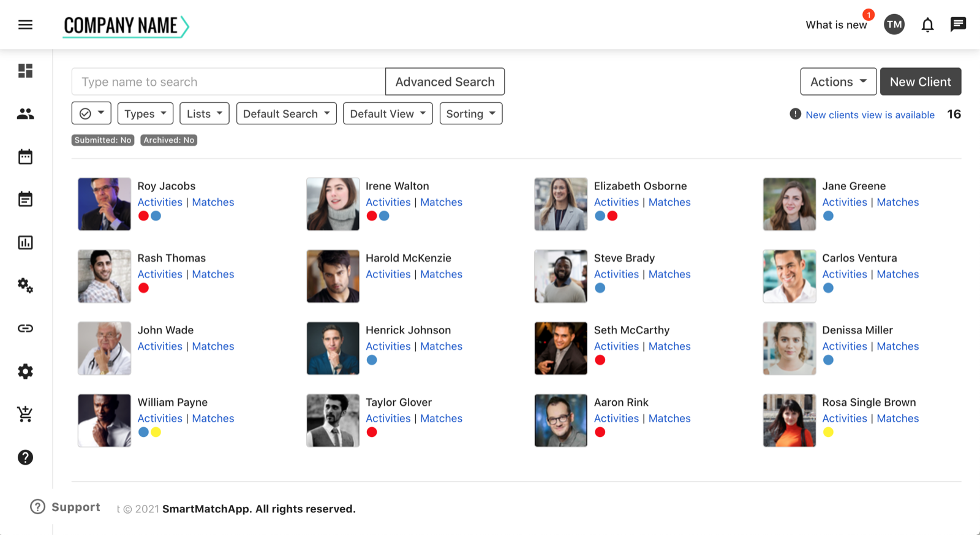Click the help question mark icon

(25, 457)
